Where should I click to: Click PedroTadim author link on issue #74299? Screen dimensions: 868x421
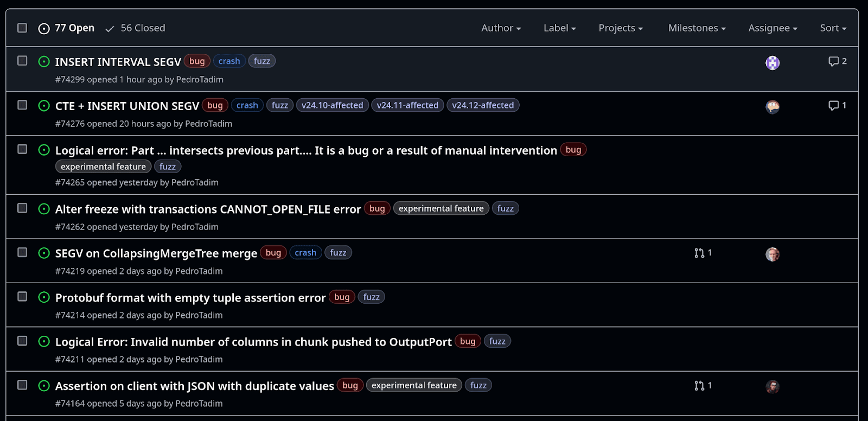[200, 80]
